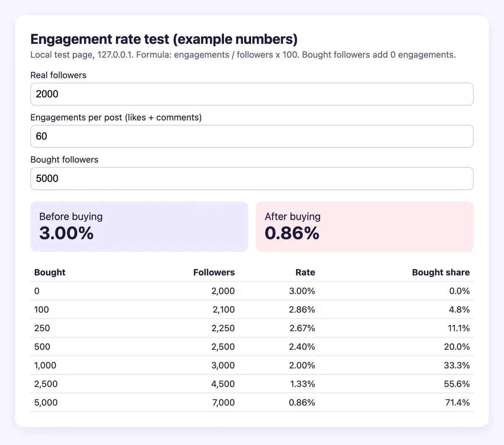The image size is (504, 445).
Task: Click the '2.67%' rate cell
Action: [x=302, y=328]
